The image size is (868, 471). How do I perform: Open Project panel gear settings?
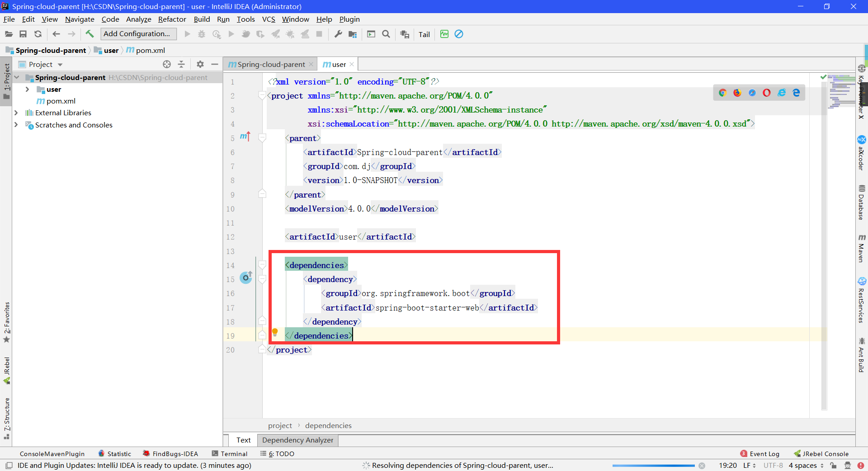(200, 64)
